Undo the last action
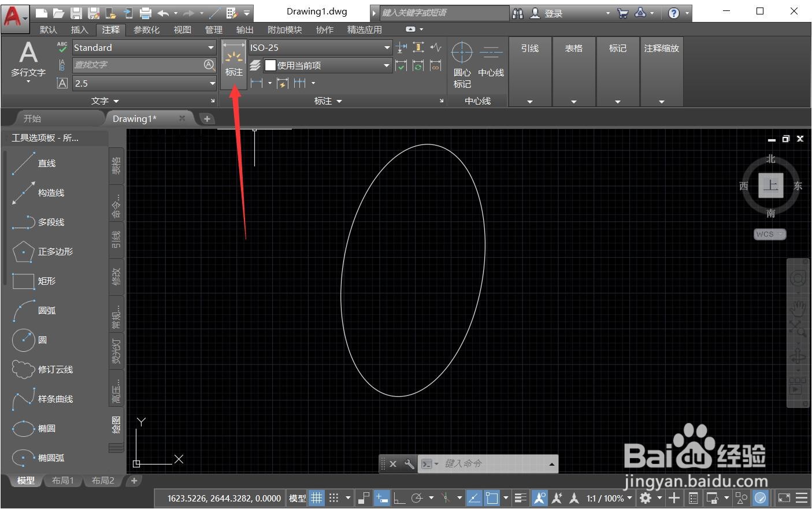 [x=163, y=13]
